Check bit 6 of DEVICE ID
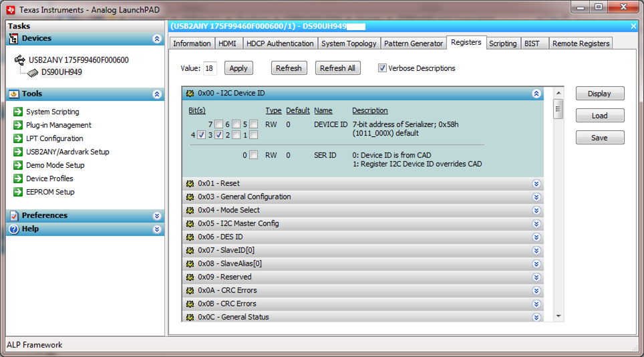The width and height of the screenshot is (644, 357). (x=236, y=124)
